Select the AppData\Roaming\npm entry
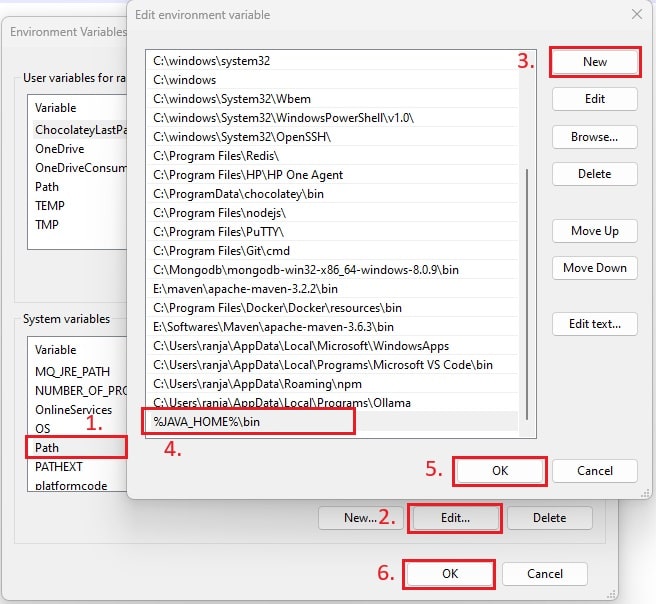656x604 pixels. coord(332,384)
